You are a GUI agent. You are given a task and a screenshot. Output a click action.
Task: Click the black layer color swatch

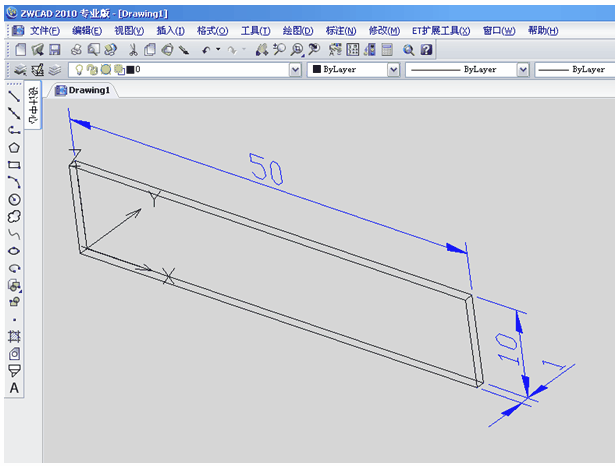tap(131, 70)
